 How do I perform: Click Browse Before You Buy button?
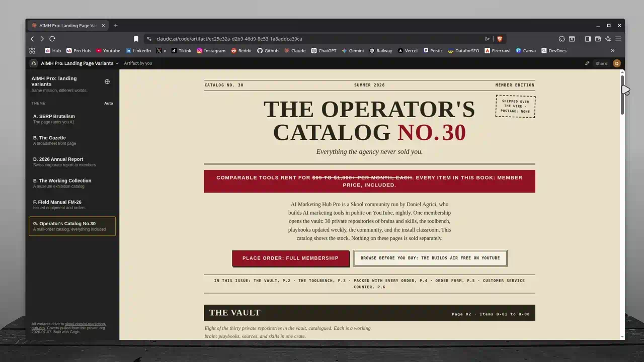pos(430,258)
